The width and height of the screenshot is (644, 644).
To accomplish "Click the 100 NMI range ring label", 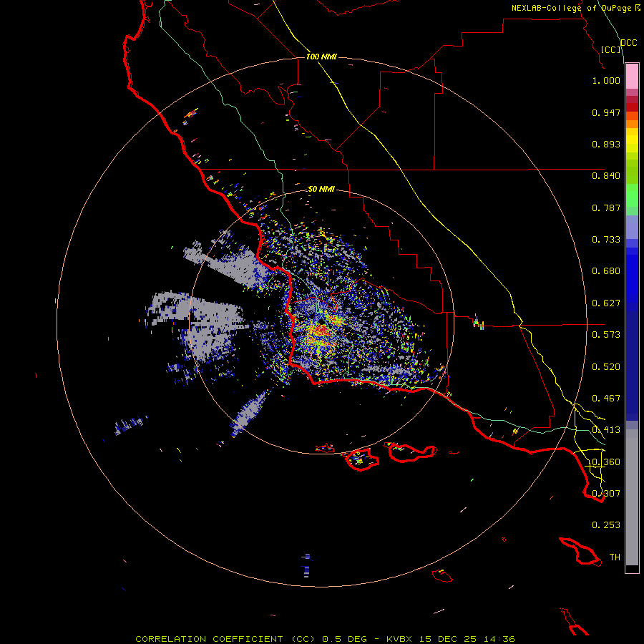I will (x=321, y=57).
